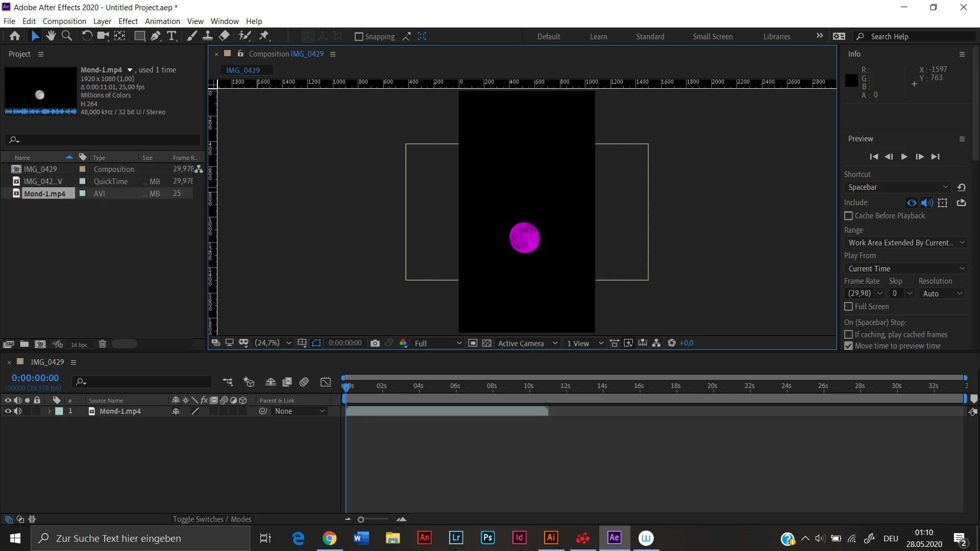
Task: Click Play in the Preview panel
Action: [x=904, y=157]
